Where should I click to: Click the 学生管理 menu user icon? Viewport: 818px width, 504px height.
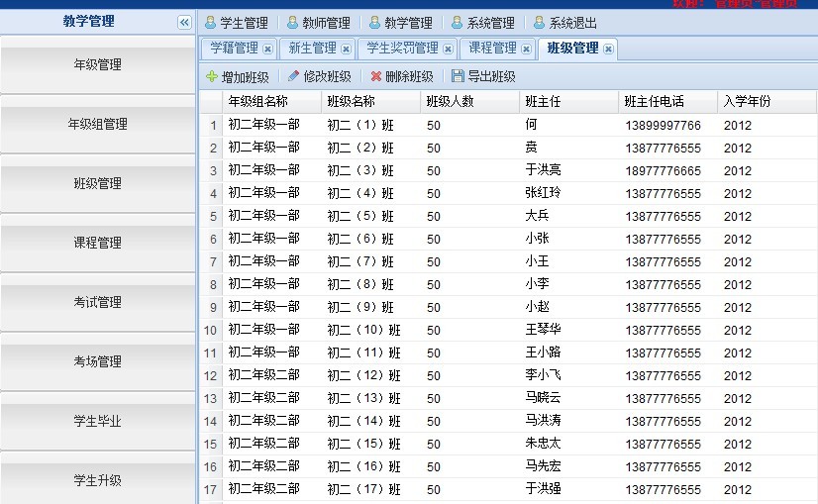(210, 23)
